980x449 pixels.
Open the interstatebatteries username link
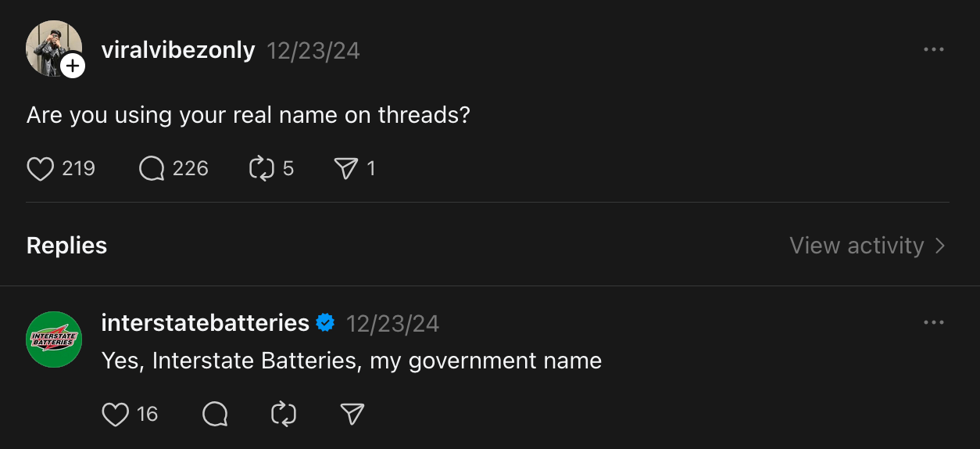coord(206,323)
